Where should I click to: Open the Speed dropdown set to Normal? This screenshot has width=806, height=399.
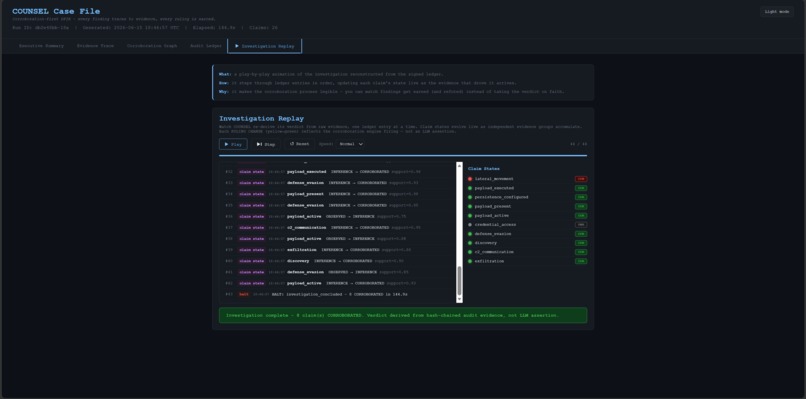coord(351,144)
